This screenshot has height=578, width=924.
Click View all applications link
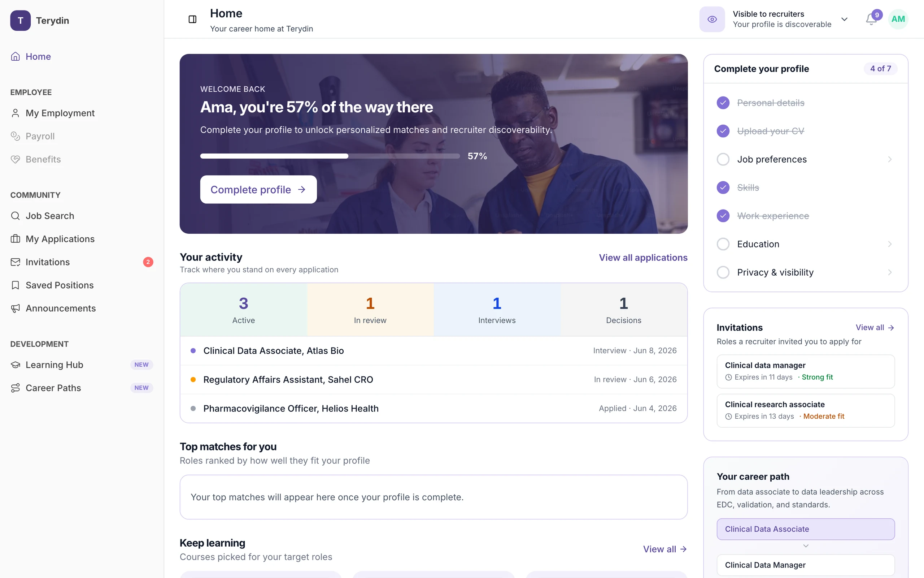point(643,258)
